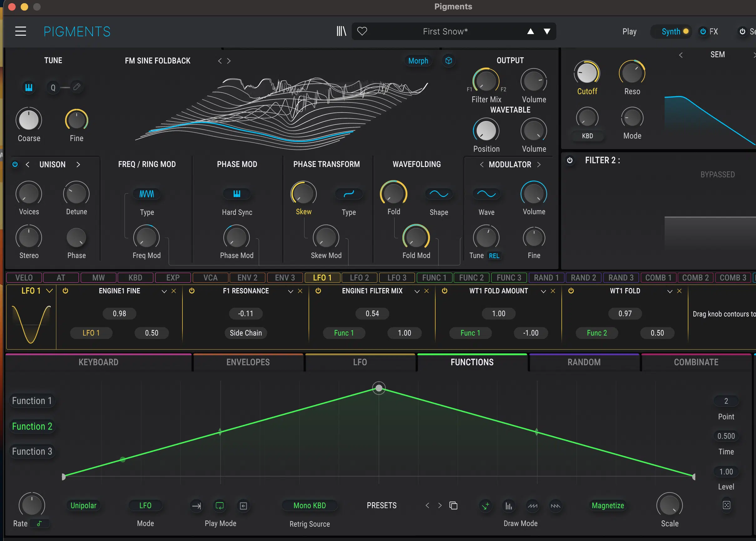Select the ramp-down draw mode icon
The height and width of the screenshot is (541, 756).
point(555,506)
